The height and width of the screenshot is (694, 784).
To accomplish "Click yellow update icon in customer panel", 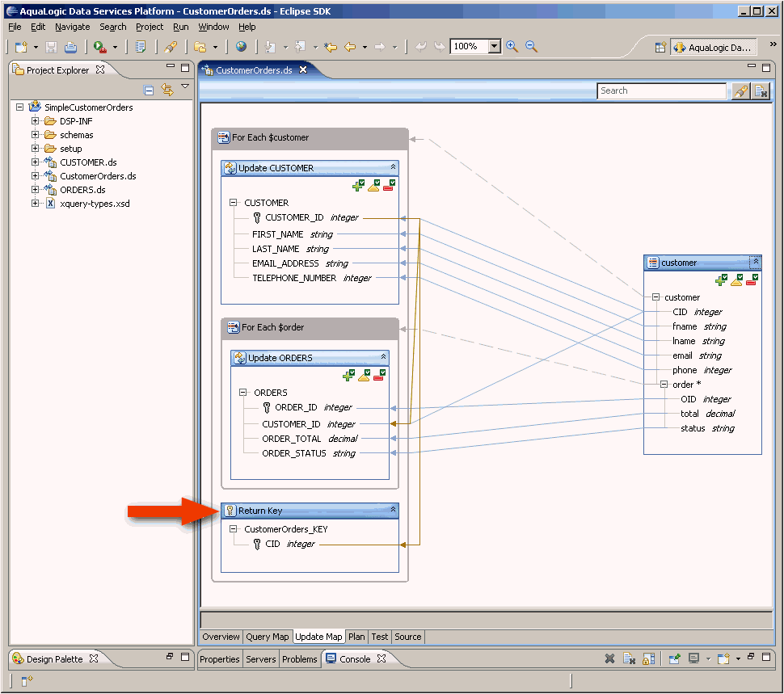I will coord(736,280).
